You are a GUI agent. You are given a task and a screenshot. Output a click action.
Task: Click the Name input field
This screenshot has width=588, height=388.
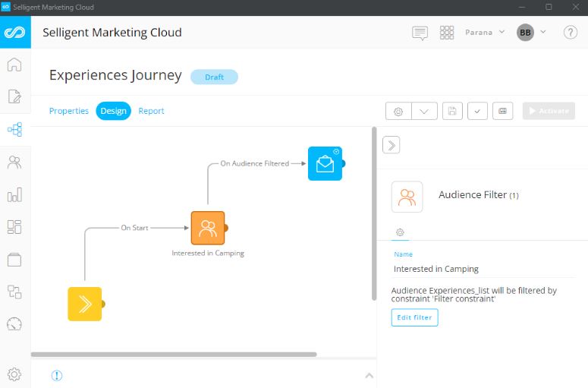click(x=483, y=269)
